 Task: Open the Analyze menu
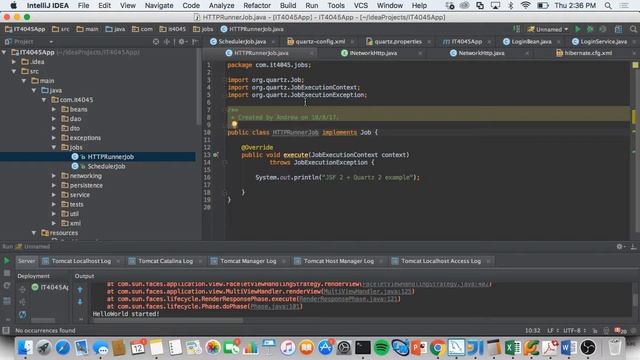(x=221, y=5)
